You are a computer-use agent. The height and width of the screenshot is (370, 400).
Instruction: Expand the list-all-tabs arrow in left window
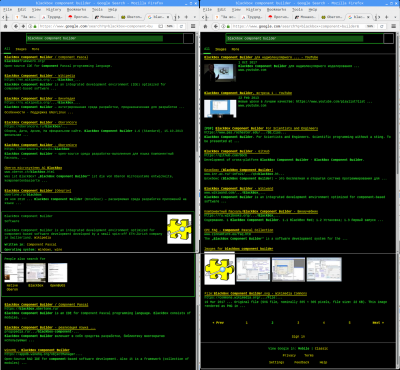click(x=193, y=17)
